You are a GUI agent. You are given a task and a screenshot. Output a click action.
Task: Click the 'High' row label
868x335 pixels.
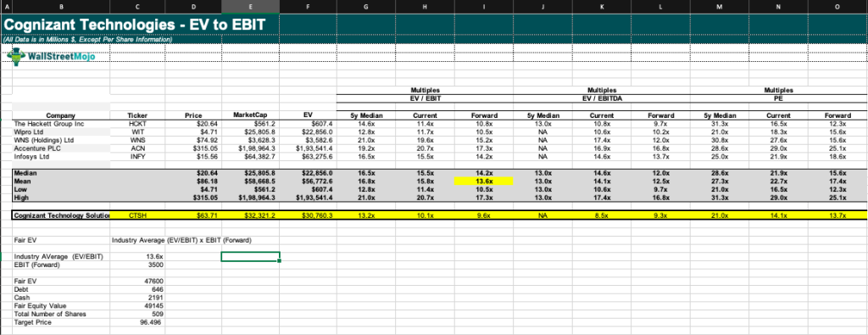pyautogui.click(x=61, y=197)
